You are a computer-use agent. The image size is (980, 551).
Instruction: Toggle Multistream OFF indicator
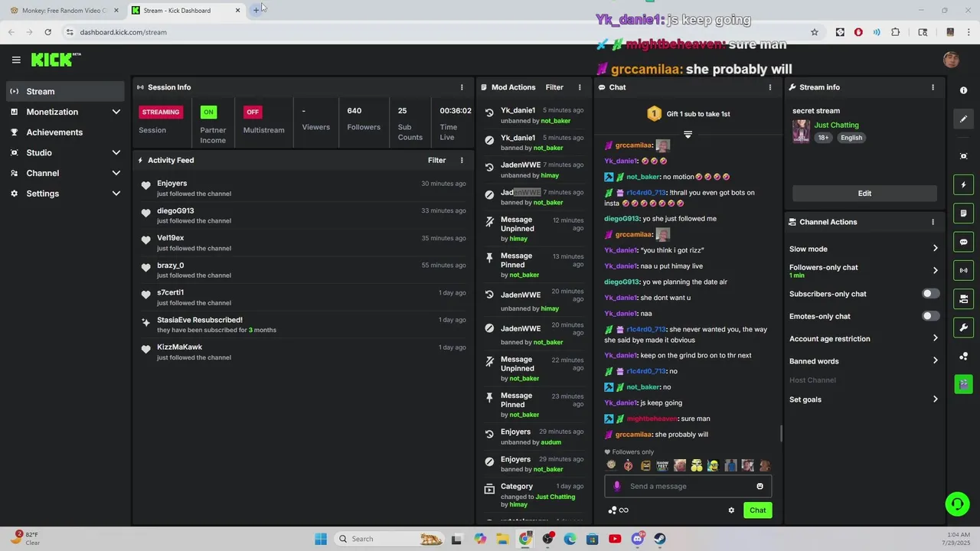[253, 112]
